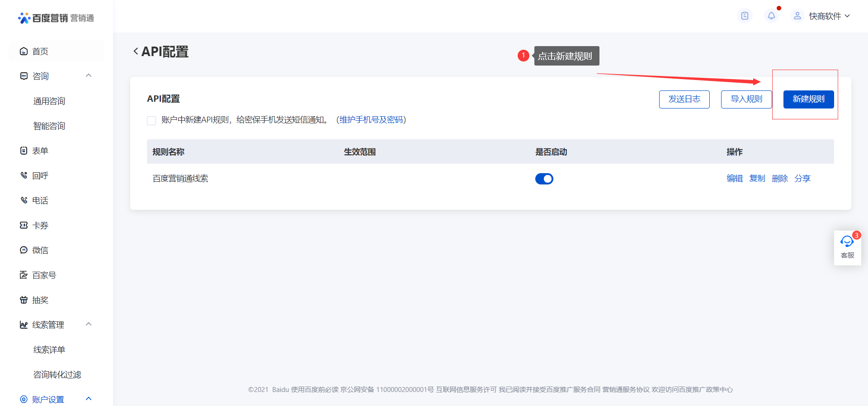
Task: Click the 导入规则 button
Action: (x=746, y=99)
